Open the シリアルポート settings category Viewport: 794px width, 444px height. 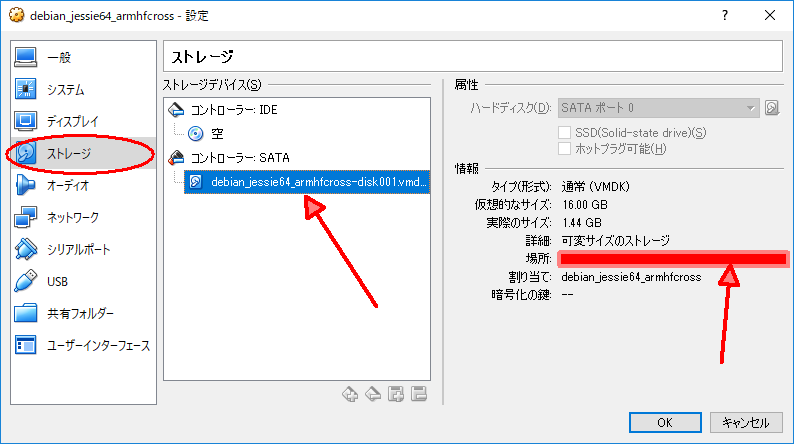(78, 250)
